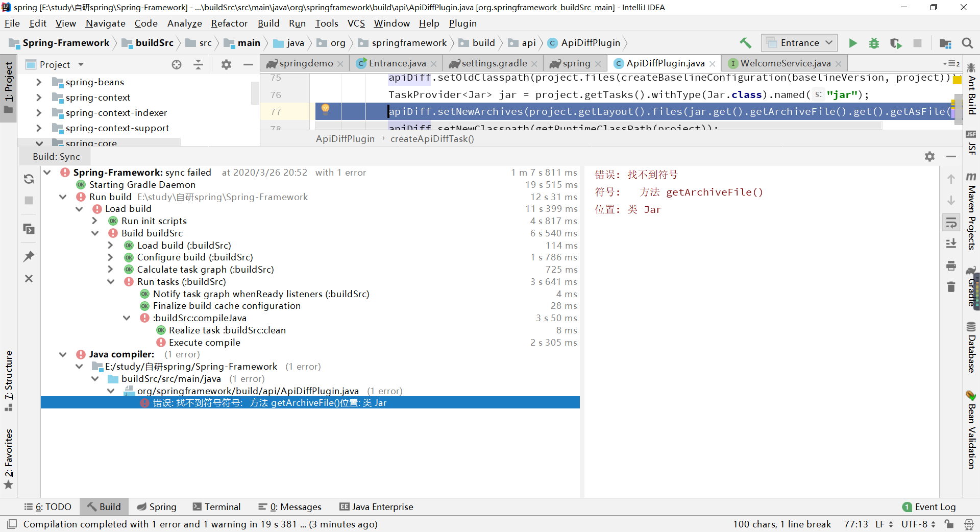The height and width of the screenshot is (532, 980).
Task: Click the stop build square icon
Action: [x=29, y=201]
